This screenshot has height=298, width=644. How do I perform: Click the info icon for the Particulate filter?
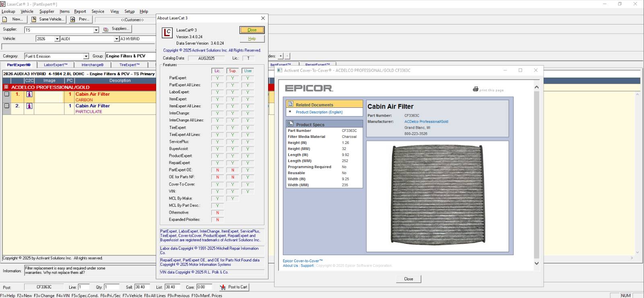pyautogui.click(x=29, y=106)
